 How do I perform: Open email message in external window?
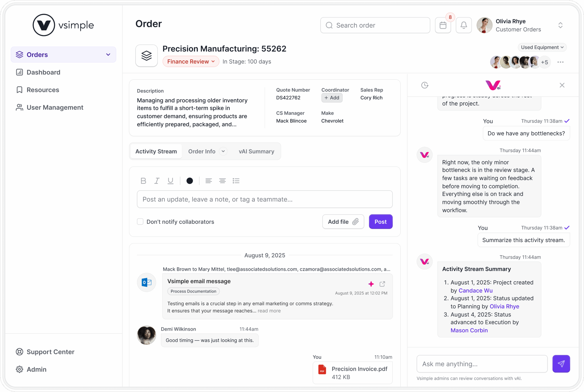[382, 284]
